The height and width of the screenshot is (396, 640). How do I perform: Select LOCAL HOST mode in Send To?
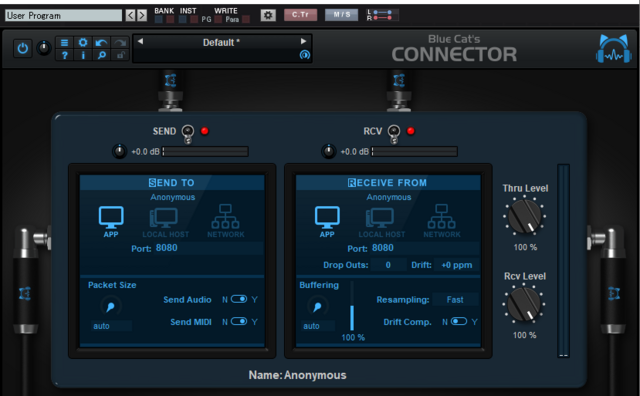click(x=165, y=222)
